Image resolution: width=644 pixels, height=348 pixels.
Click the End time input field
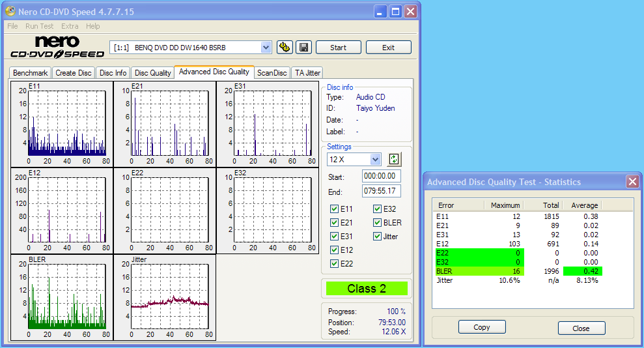click(382, 191)
